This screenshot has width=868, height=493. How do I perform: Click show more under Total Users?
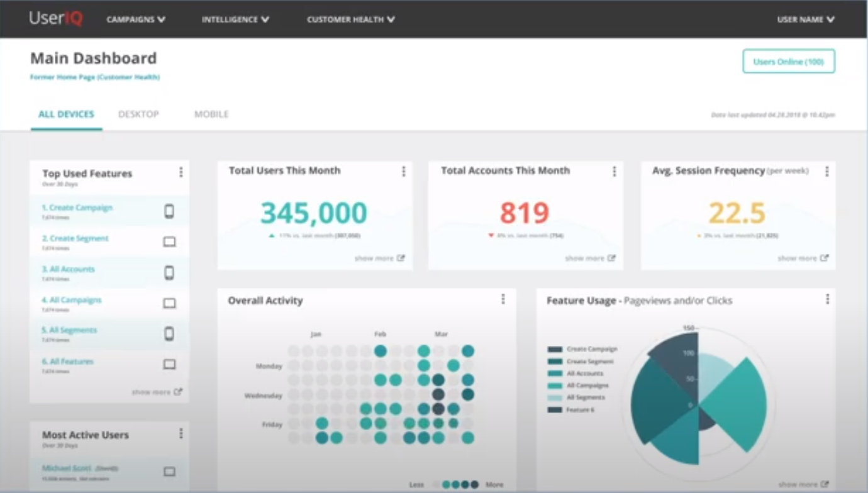[x=380, y=258]
